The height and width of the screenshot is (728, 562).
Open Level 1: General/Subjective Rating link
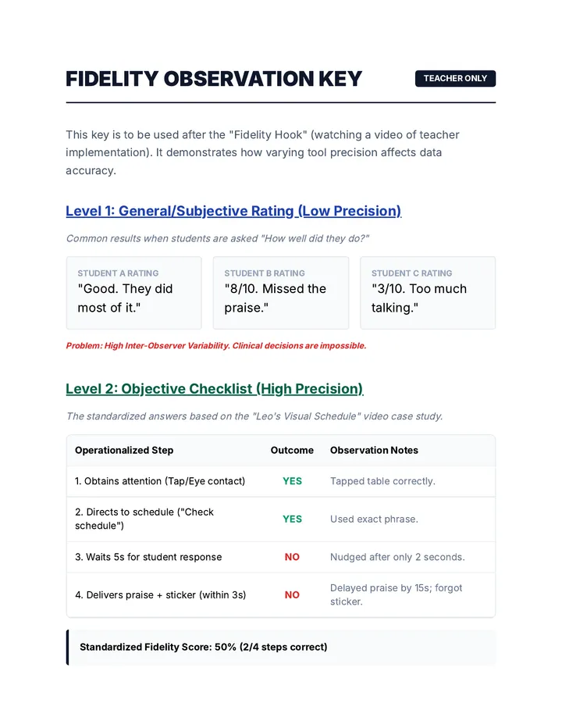click(x=233, y=211)
